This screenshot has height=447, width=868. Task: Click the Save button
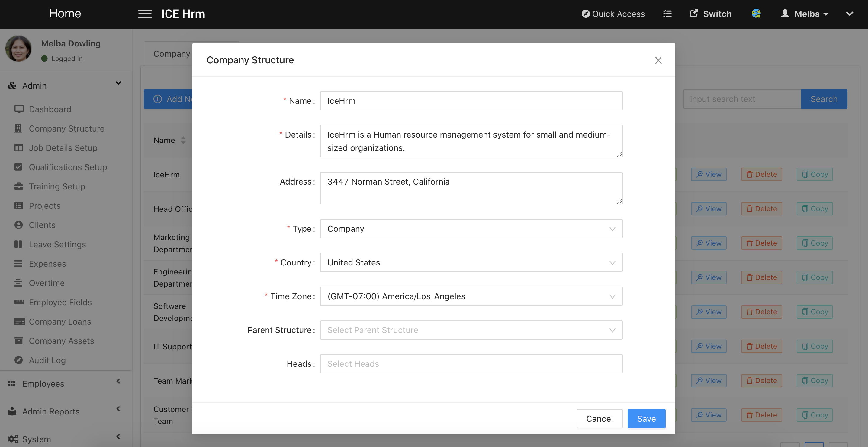646,419
